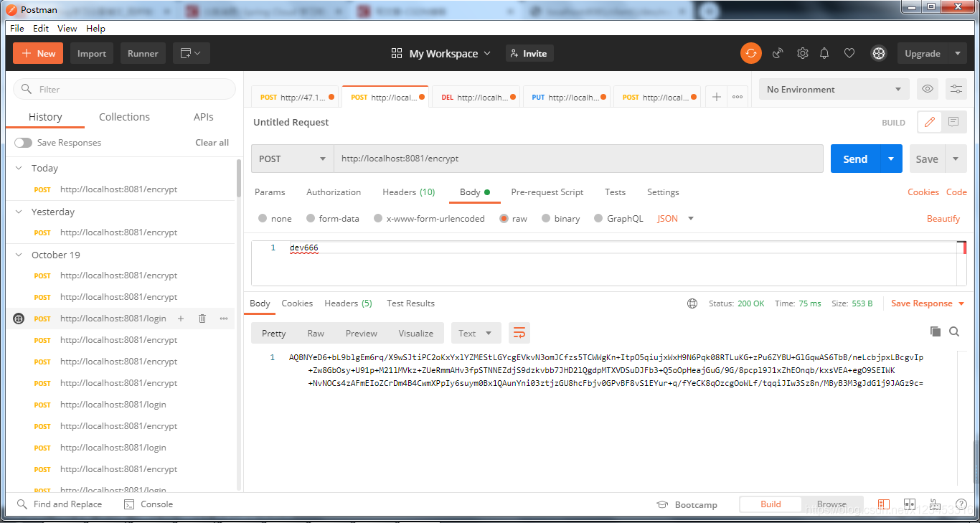Open the File menu
980x523 pixels.
tap(17, 28)
